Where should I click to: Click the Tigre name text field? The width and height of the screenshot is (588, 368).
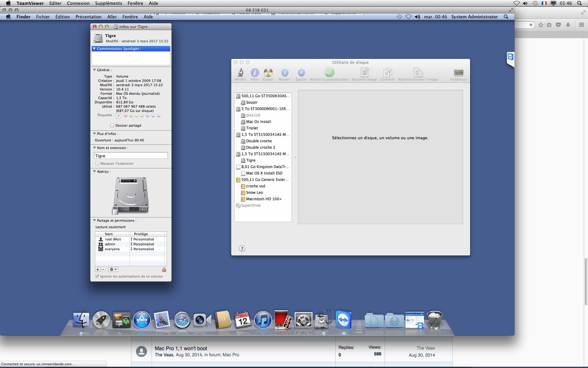coord(131,156)
